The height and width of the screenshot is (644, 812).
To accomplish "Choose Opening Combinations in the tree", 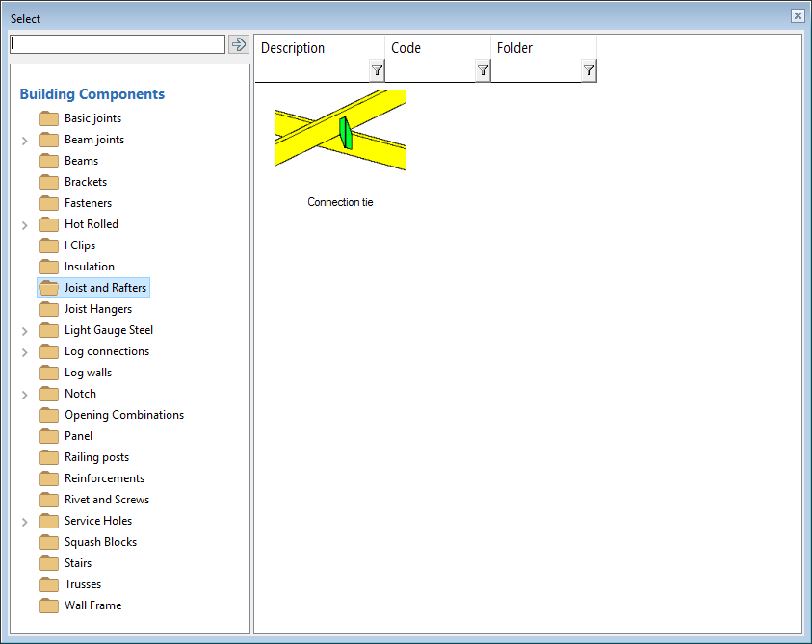I will 123,415.
